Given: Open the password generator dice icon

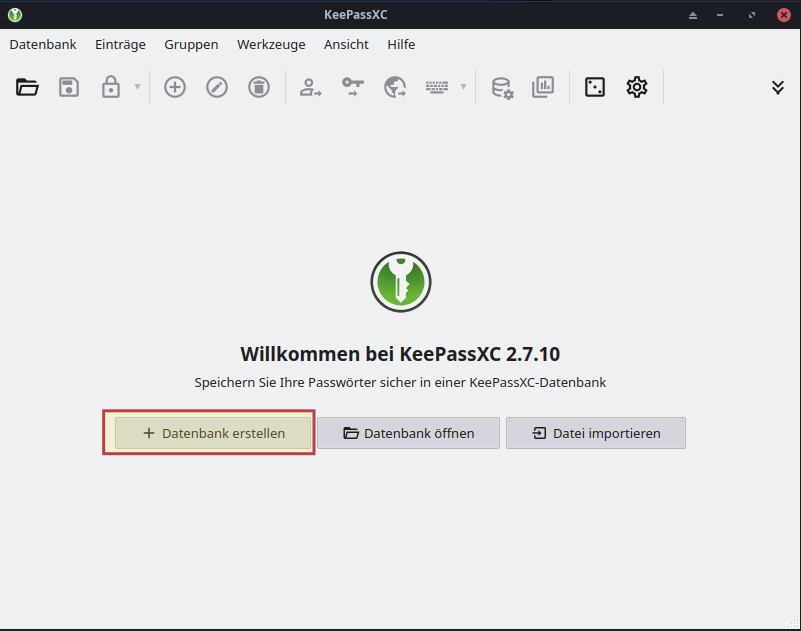Looking at the screenshot, I should pos(595,87).
